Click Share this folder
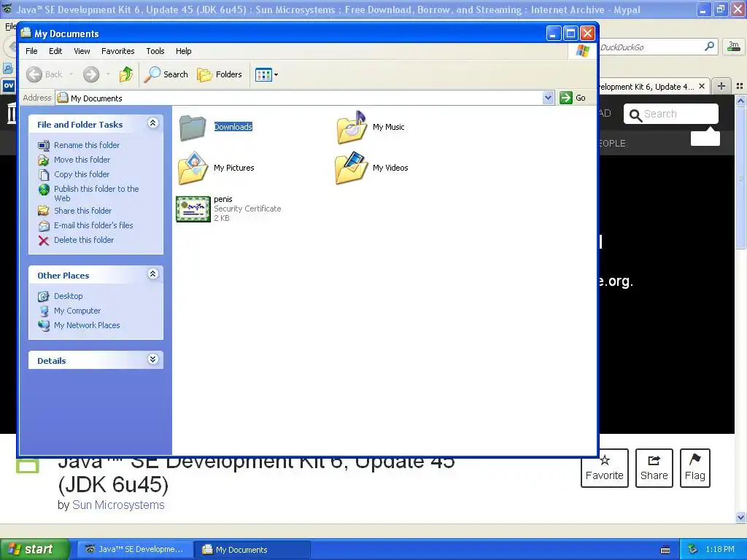Image resolution: width=747 pixels, height=560 pixels. tap(82, 211)
